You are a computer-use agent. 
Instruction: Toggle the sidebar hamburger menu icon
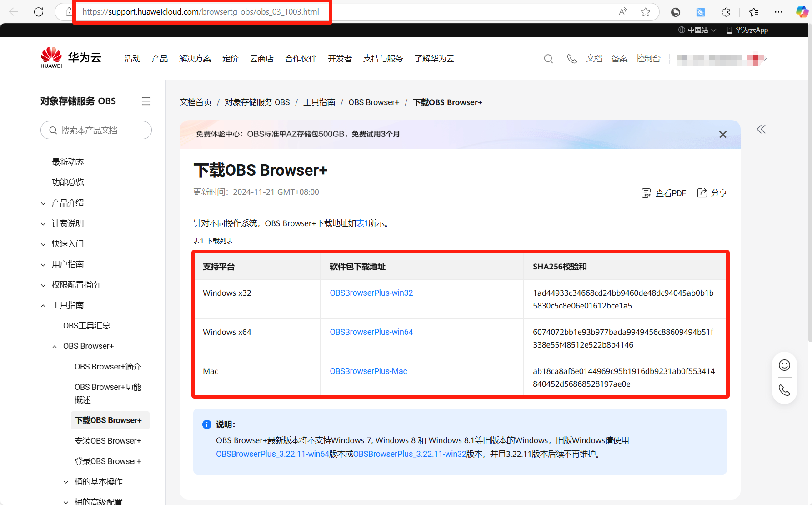[146, 101]
